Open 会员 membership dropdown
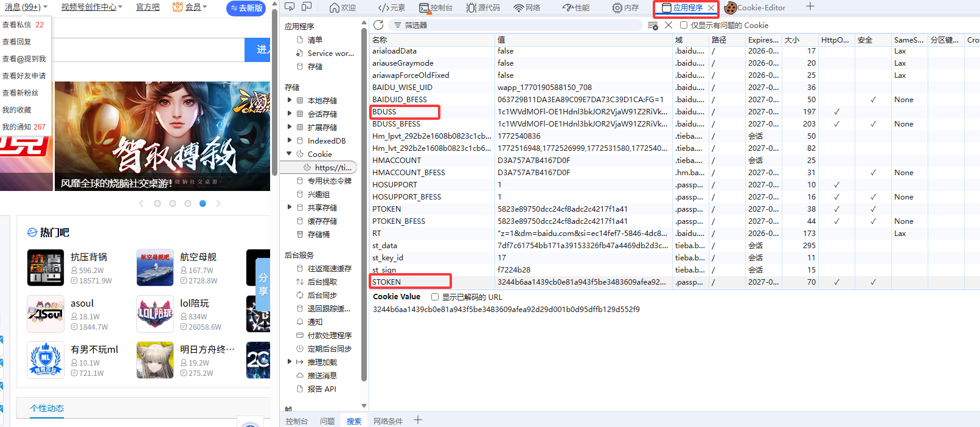980x427 pixels. (x=190, y=7)
